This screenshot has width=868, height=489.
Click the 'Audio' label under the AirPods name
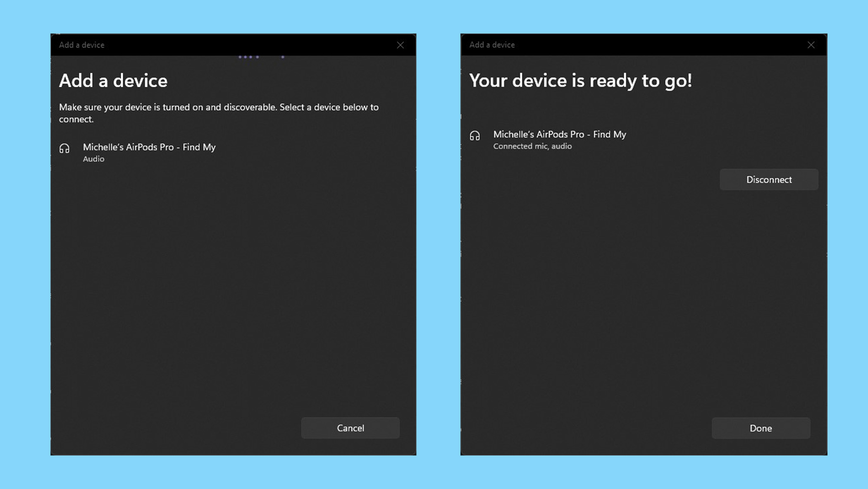point(93,159)
